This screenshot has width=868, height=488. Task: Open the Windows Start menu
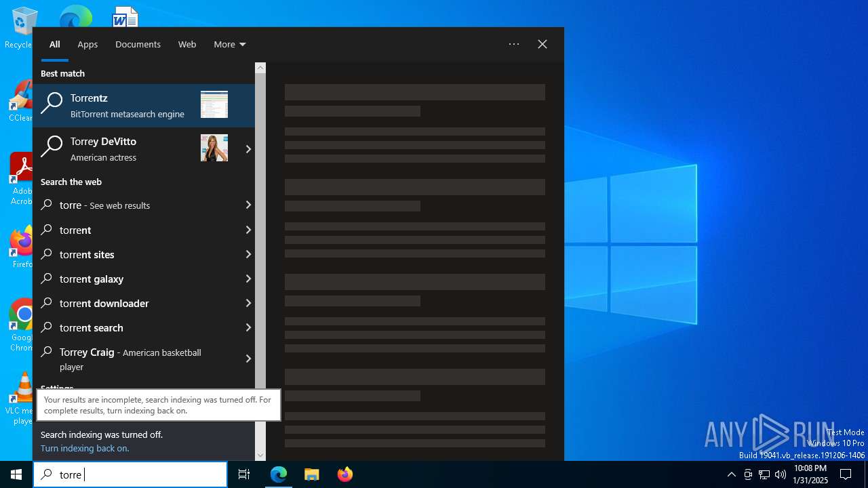click(x=16, y=474)
